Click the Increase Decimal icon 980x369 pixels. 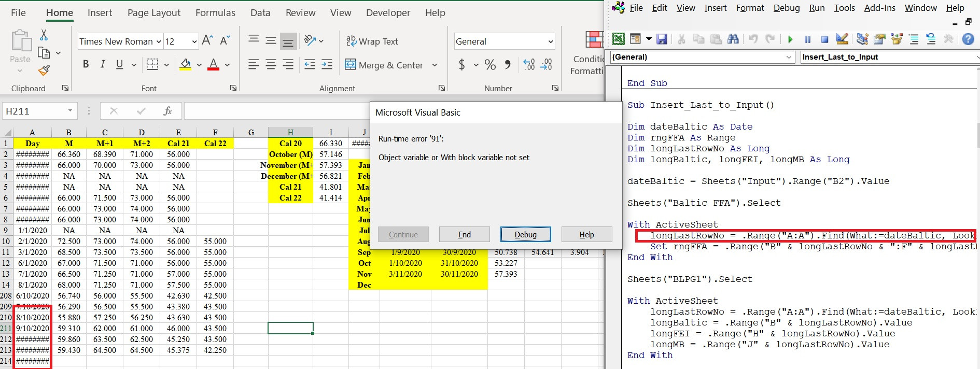pyautogui.click(x=529, y=64)
